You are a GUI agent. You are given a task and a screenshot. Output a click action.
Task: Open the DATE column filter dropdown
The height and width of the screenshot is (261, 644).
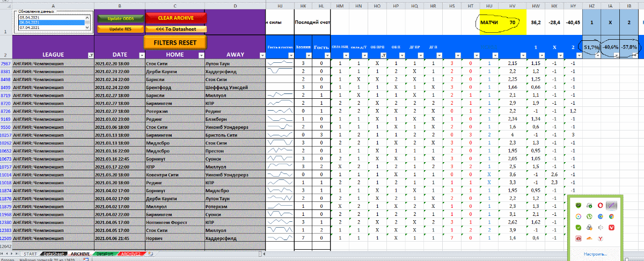tap(142, 55)
